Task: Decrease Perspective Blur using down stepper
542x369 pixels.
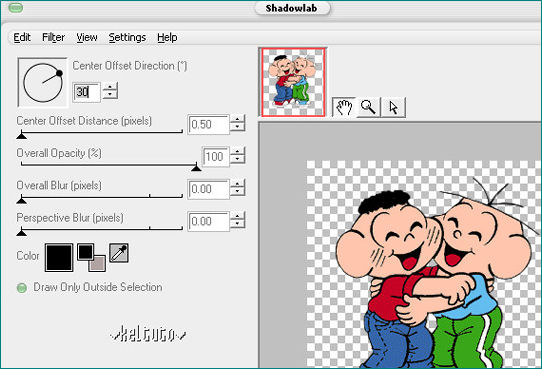Action: tap(237, 225)
